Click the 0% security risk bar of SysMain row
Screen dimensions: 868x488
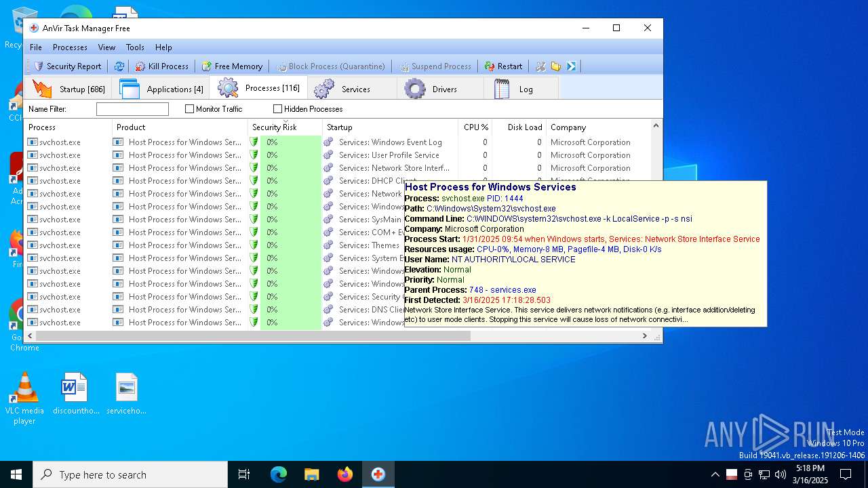click(291, 220)
